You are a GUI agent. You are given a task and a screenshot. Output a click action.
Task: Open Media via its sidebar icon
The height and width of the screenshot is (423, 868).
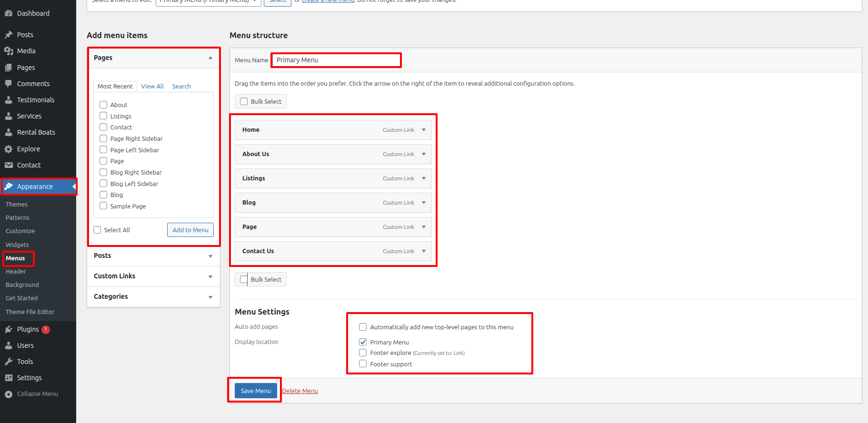tap(9, 51)
